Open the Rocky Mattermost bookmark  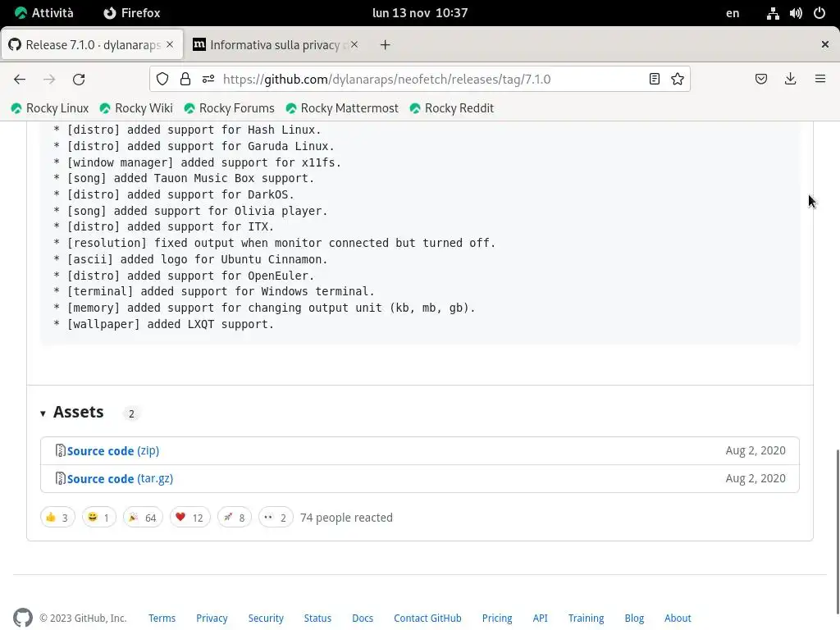pos(342,108)
